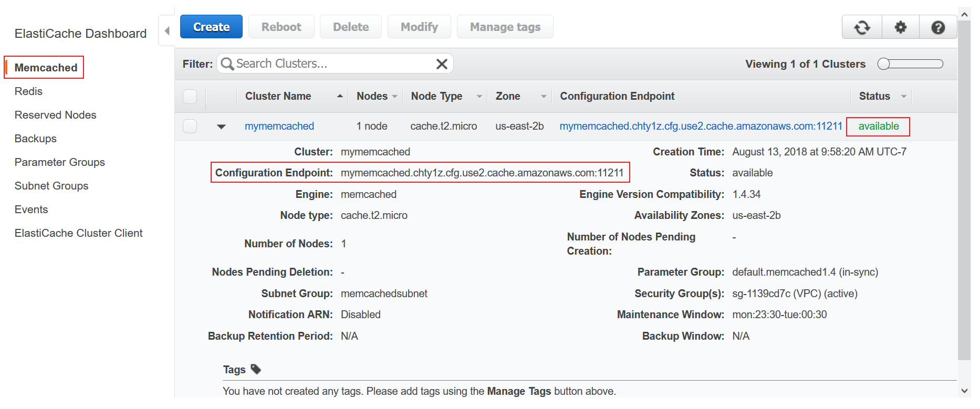Viewport: 980px width, 409px height.
Task: Sort by the Cluster Name column arrow
Action: 340,96
